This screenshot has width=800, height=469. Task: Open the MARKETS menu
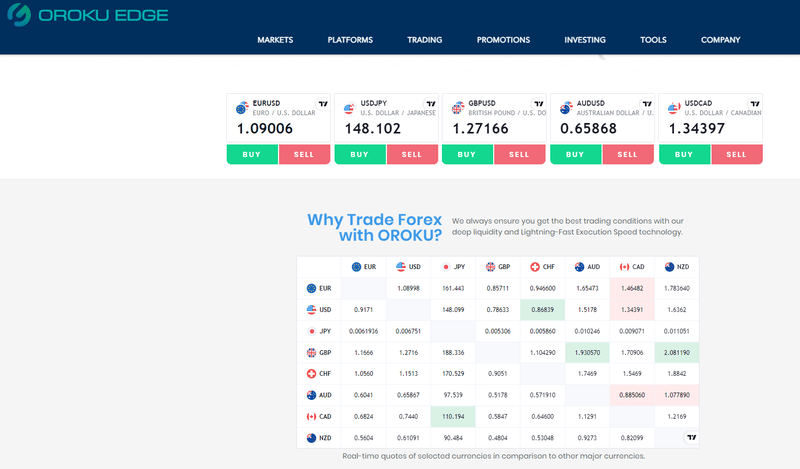tap(275, 40)
